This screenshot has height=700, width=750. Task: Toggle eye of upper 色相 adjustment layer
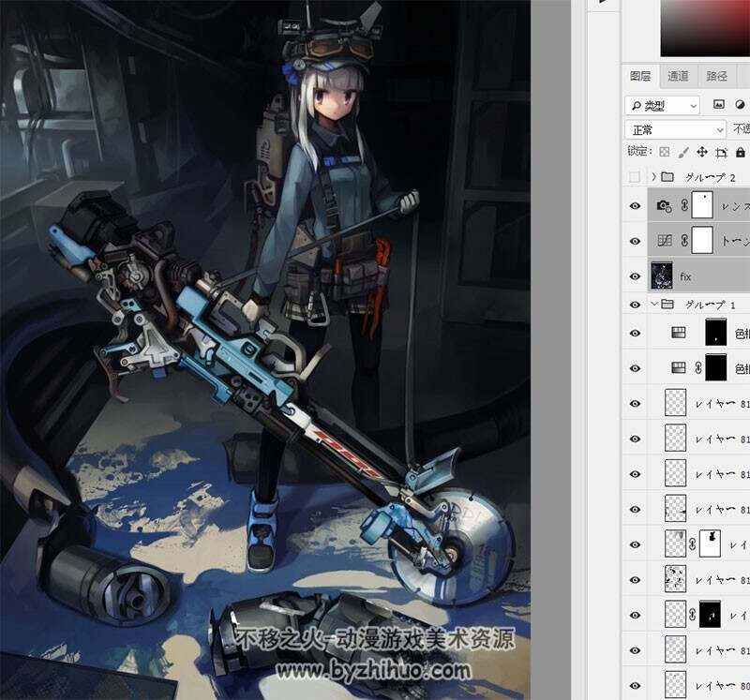635,333
